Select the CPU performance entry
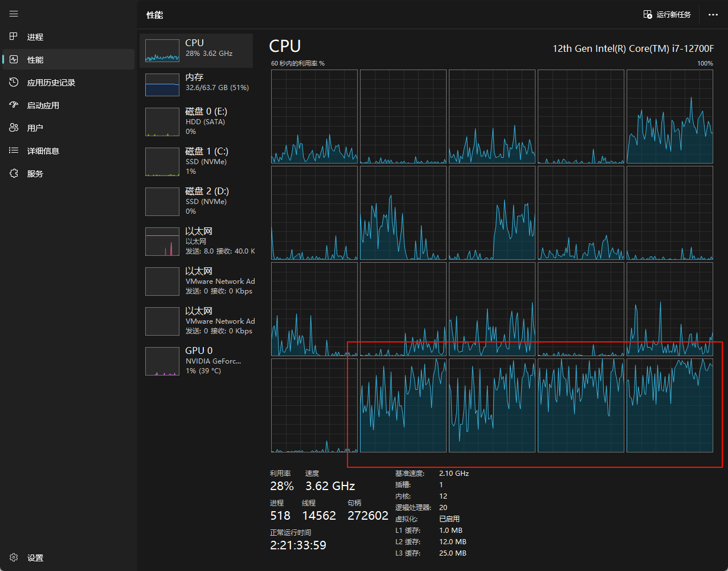This screenshot has width=728, height=571. coord(196,51)
